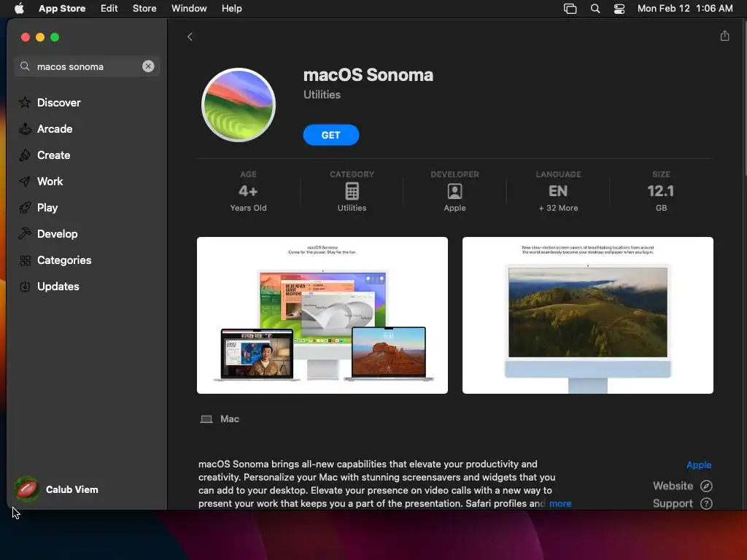Click the Create paintbrush icon
The height and width of the screenshot is (560, 747).
point(25,155)
